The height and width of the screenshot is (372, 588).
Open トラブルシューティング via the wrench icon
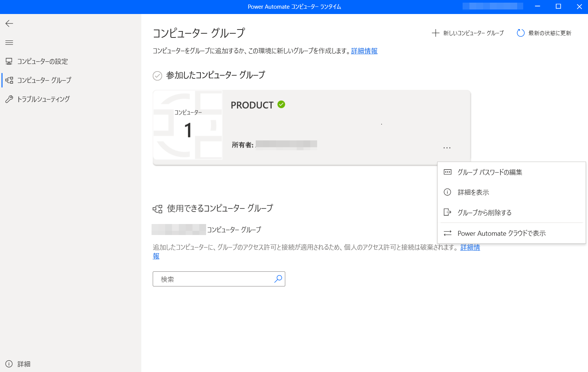pyautogui.click(x=9, y=99)
